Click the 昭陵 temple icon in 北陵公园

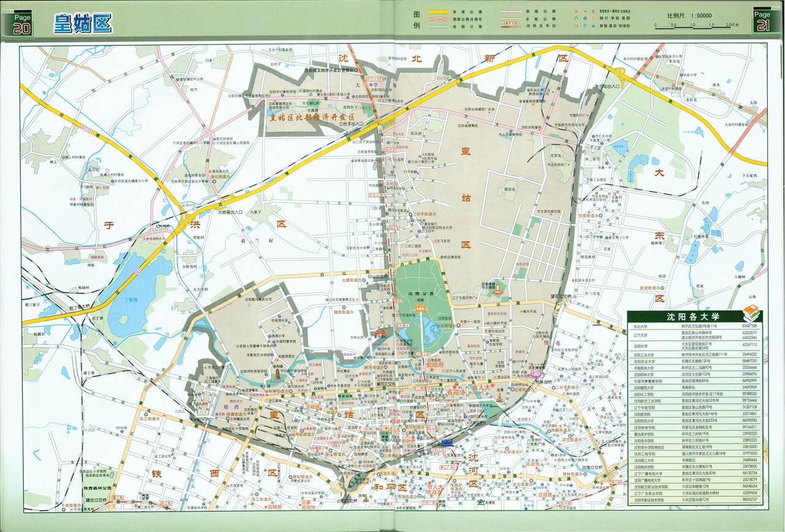pyautogui.click(x=422, y=306)
